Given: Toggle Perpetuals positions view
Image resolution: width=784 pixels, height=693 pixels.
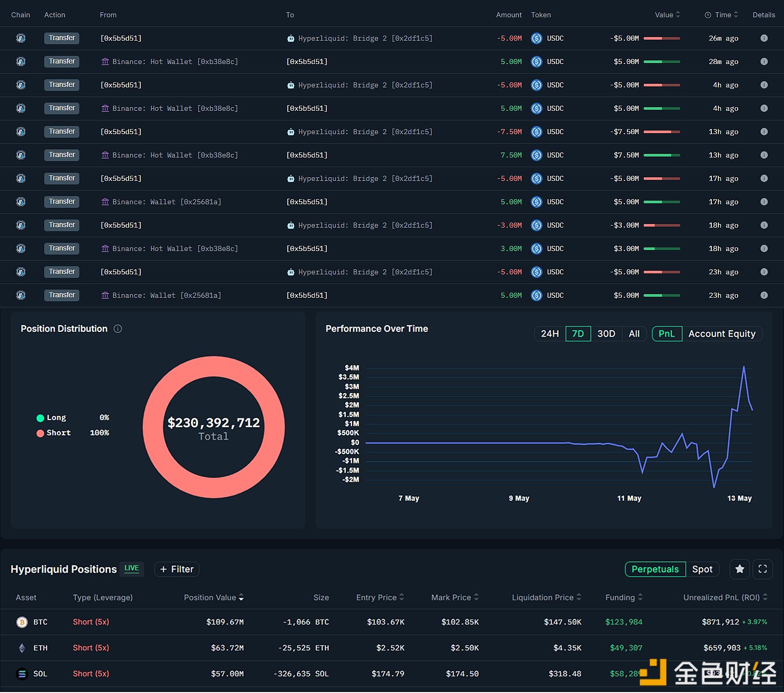Looking at the screenshot, I should (x=655, y=569).
